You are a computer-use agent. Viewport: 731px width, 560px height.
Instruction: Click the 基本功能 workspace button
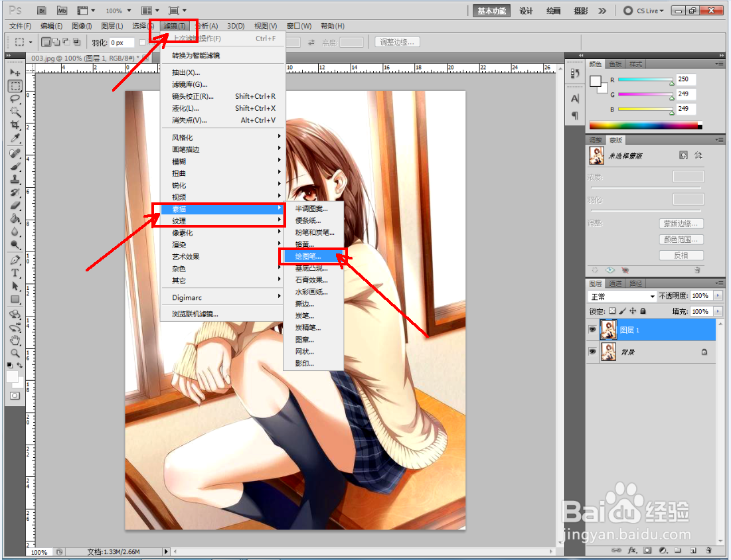pos(491,11)
